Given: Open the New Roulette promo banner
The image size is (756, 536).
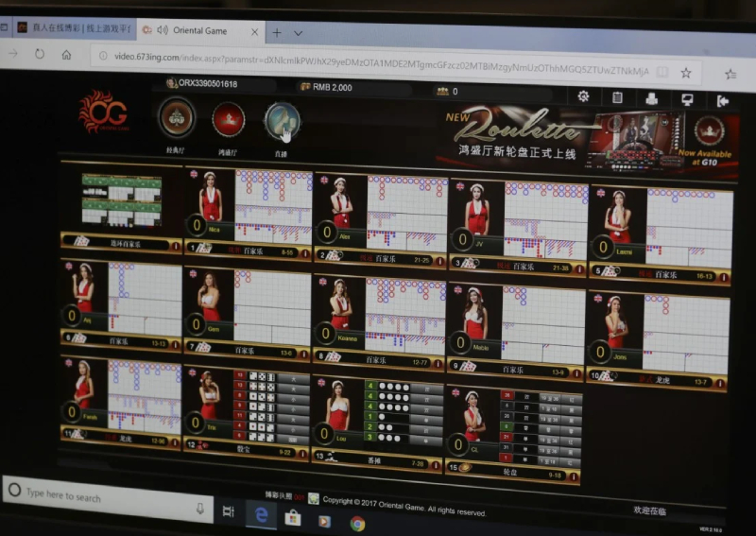Looking at the screenshot, I should [587, 138].
